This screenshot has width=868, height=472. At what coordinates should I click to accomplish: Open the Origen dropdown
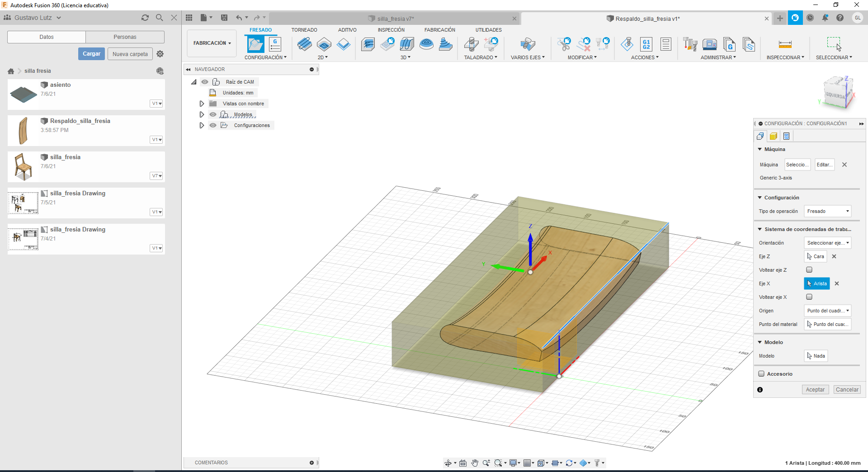[x=828, y=311]
